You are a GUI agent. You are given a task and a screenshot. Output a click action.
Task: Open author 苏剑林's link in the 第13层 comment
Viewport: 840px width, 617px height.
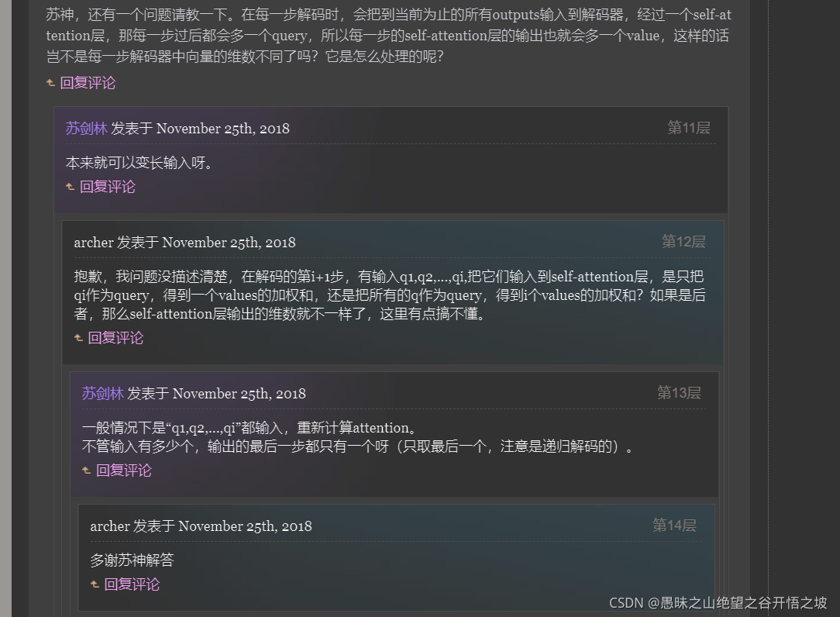coord(103,394)
